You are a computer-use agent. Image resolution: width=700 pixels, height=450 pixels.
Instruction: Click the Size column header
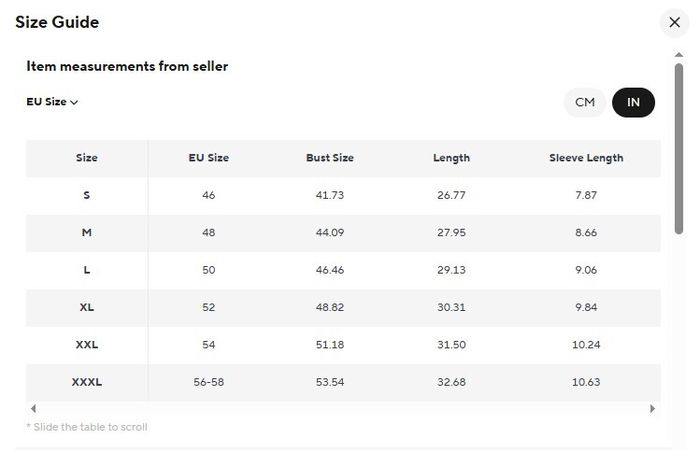coord(87,158)
